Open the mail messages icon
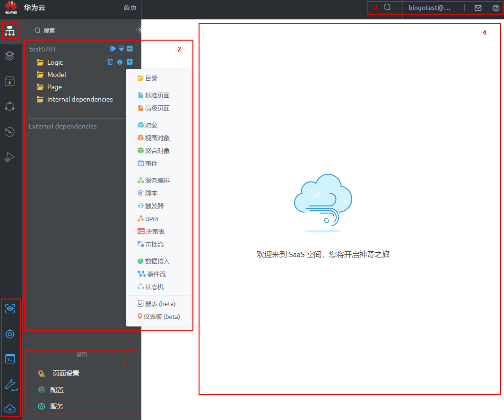The image size is (504, 420). tap(478, 8)
